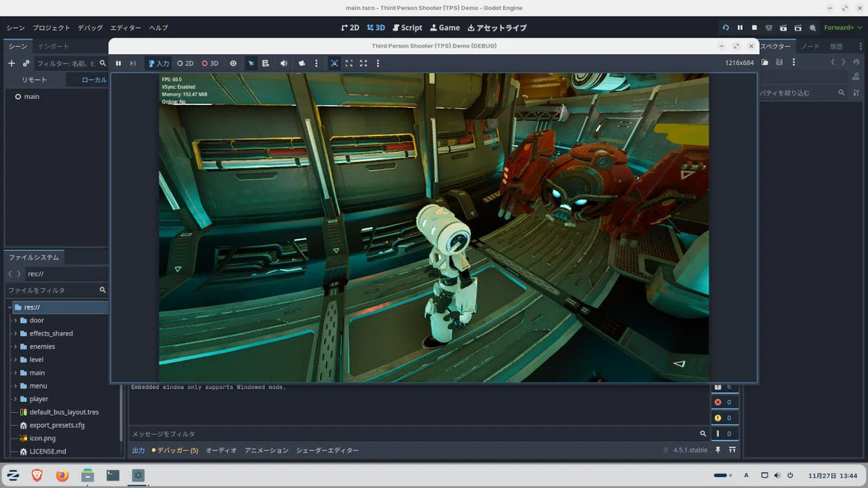The height and width of the screenshot is (488, 868).
Task: Click the keep aspect ratio icon
Action: 349,64
